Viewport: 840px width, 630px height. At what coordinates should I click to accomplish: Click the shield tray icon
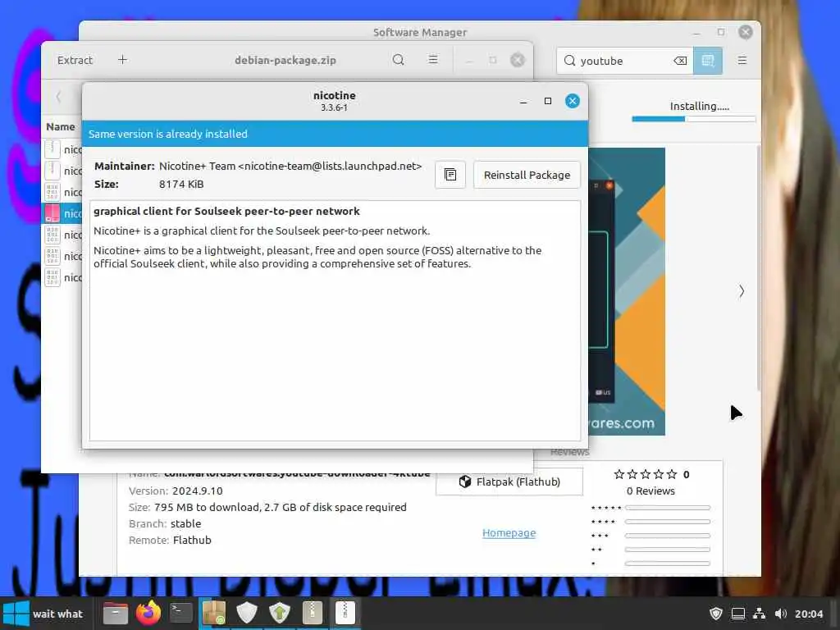pyautogui.click(x=716, y=614)
